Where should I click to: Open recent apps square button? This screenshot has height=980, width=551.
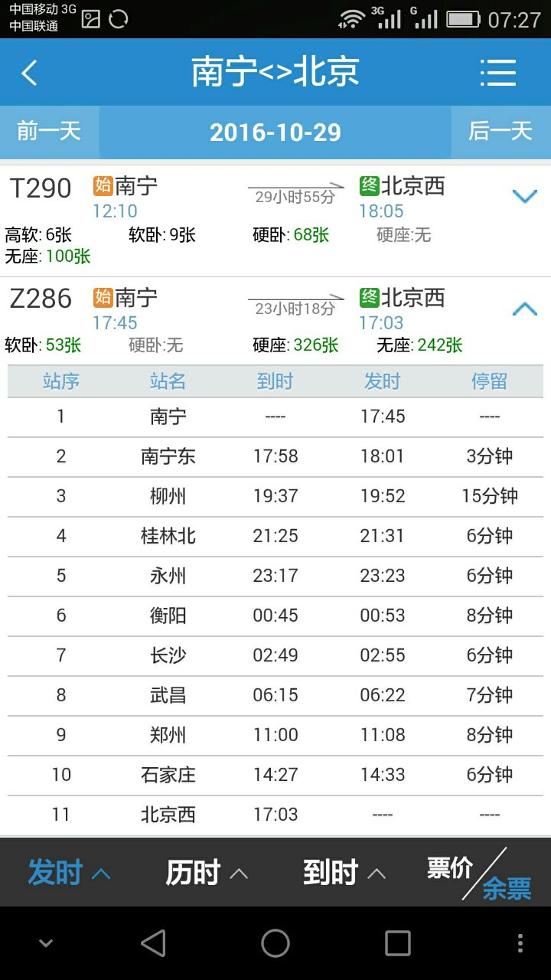397,943
